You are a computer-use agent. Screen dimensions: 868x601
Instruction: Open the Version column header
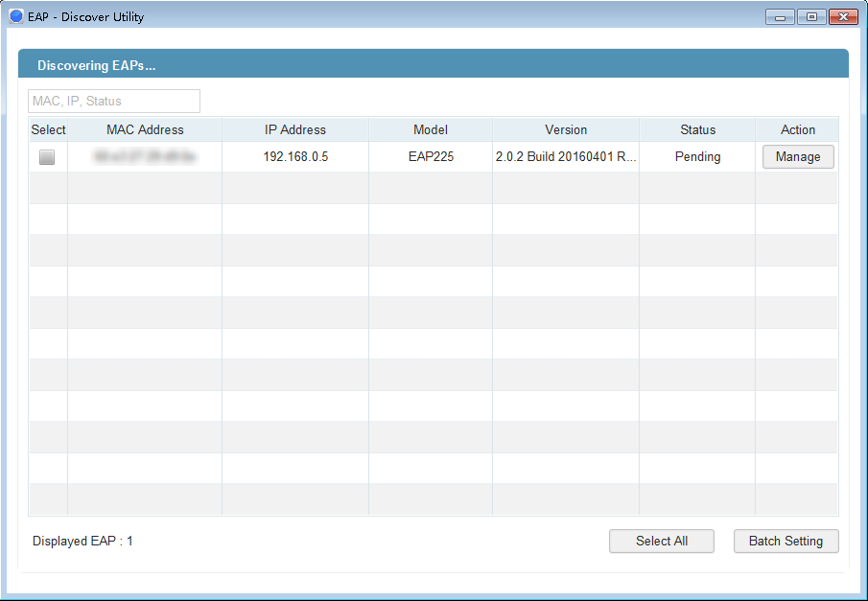[x=566, y=129]
